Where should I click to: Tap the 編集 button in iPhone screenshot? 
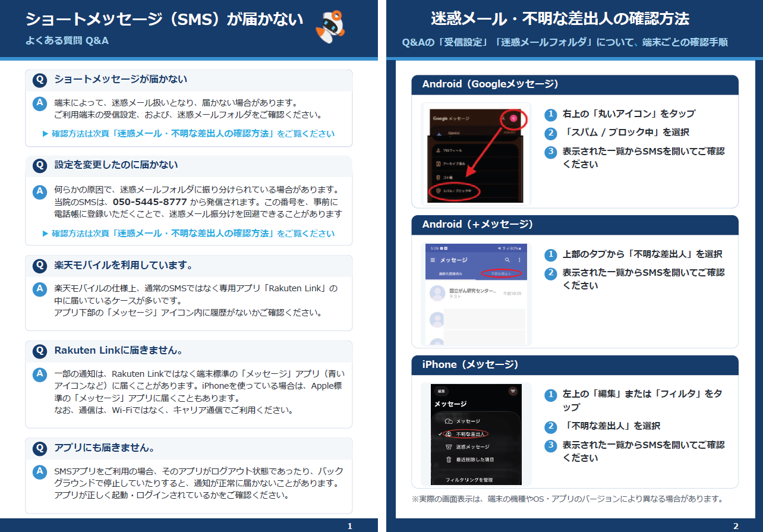(442, 391)
